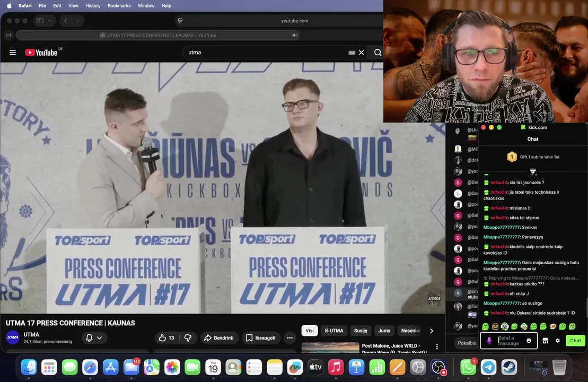Open the UTMA channel avatar
This screenshot has width=588, height=382.
pyautogui.click(x=13, y=337)
